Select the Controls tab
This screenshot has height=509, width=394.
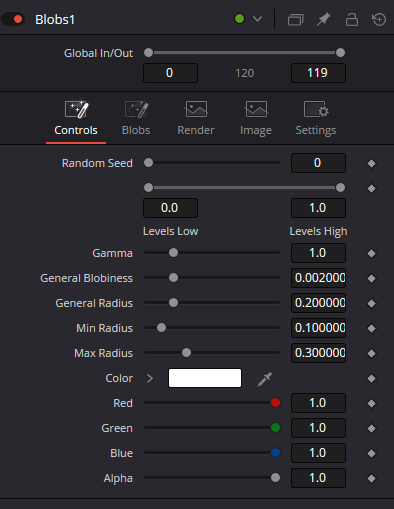(76, 119)
